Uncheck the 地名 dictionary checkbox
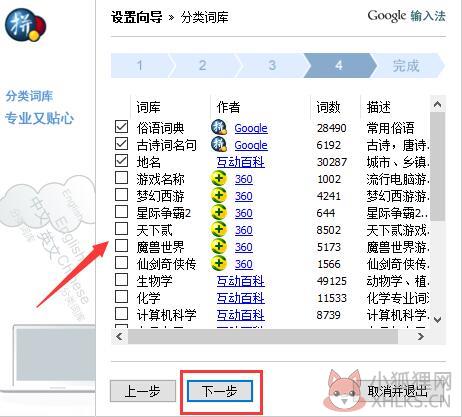Image resolution: width=462 pixels, height=417 pixels. 121,161
